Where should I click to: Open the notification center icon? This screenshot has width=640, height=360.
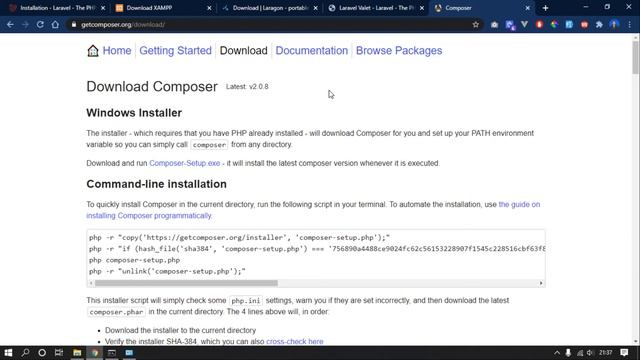[624, 353]
